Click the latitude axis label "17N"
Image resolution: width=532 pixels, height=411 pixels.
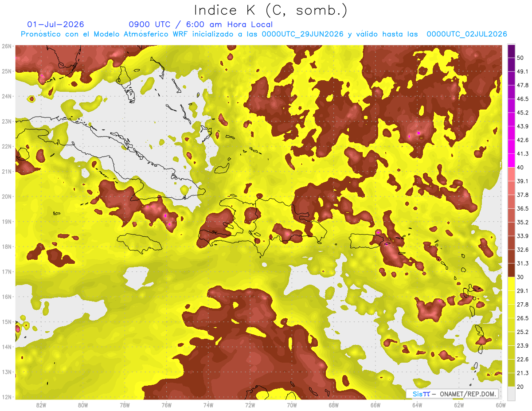point(7,272)
